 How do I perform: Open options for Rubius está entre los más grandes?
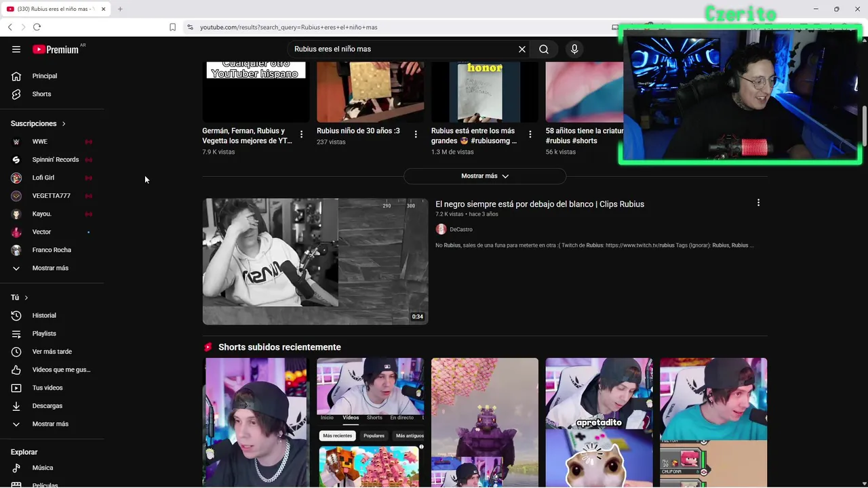click(x=530, y=134)
